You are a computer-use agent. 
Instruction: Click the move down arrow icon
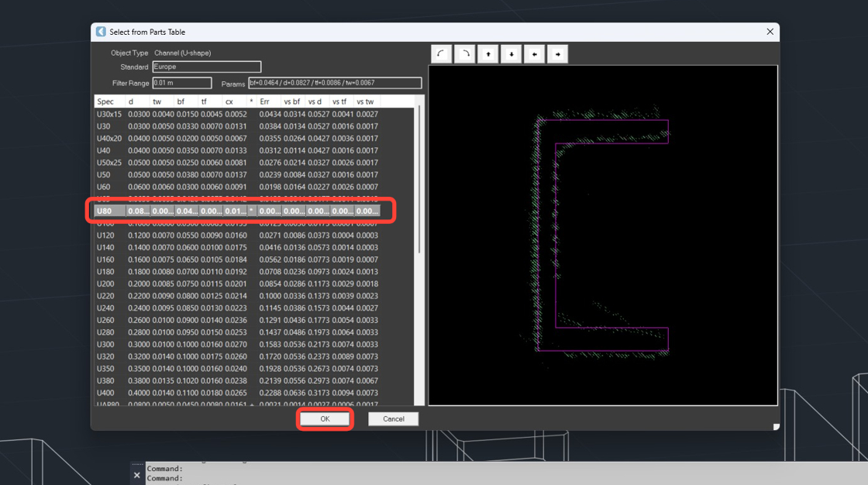click(511, 54)
